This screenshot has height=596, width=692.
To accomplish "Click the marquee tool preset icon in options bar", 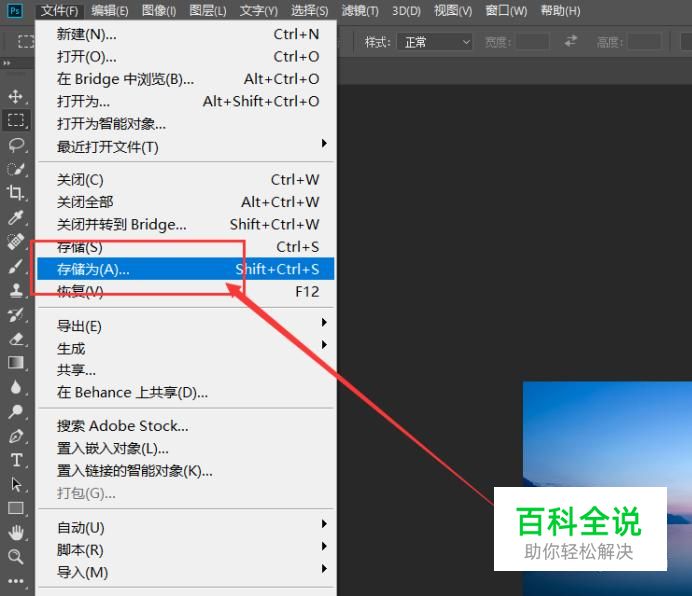I will [26, 41].
